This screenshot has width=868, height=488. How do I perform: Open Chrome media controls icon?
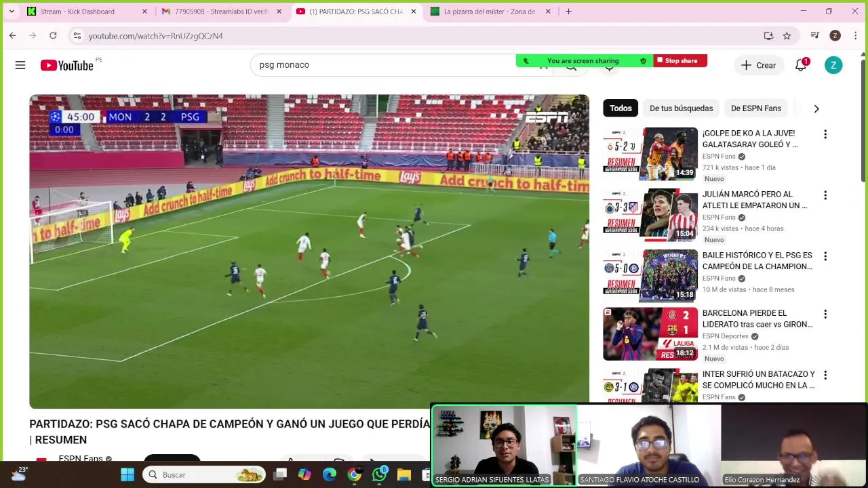[815, 35]
